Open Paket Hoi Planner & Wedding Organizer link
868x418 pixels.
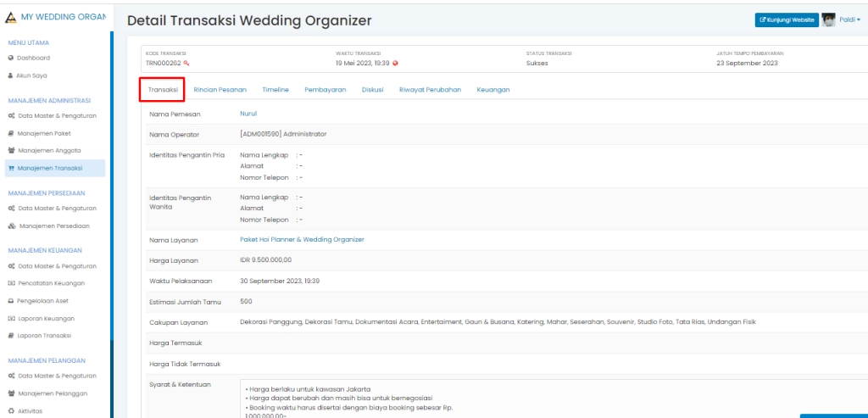pos(302,240)
